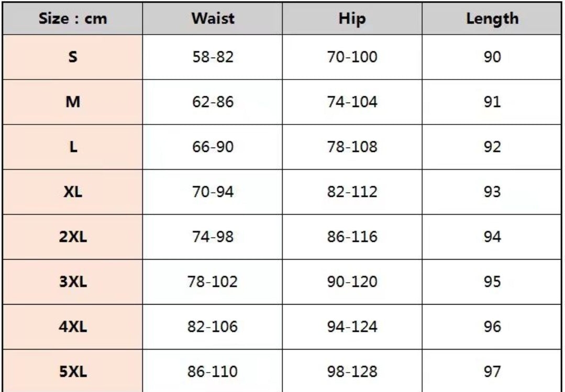Click the 2XL size row label
Image resolution: width=565 pixels, height=392 pixels.
pos(73,237)
